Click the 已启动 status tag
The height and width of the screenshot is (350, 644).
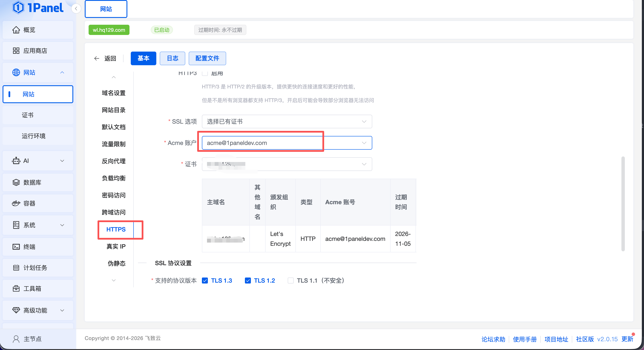(x=162, y=30)
